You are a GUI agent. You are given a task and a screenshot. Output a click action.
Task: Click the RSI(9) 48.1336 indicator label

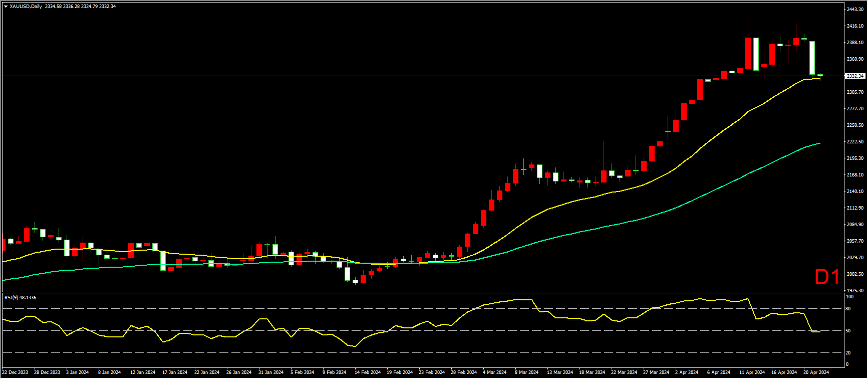21,297
